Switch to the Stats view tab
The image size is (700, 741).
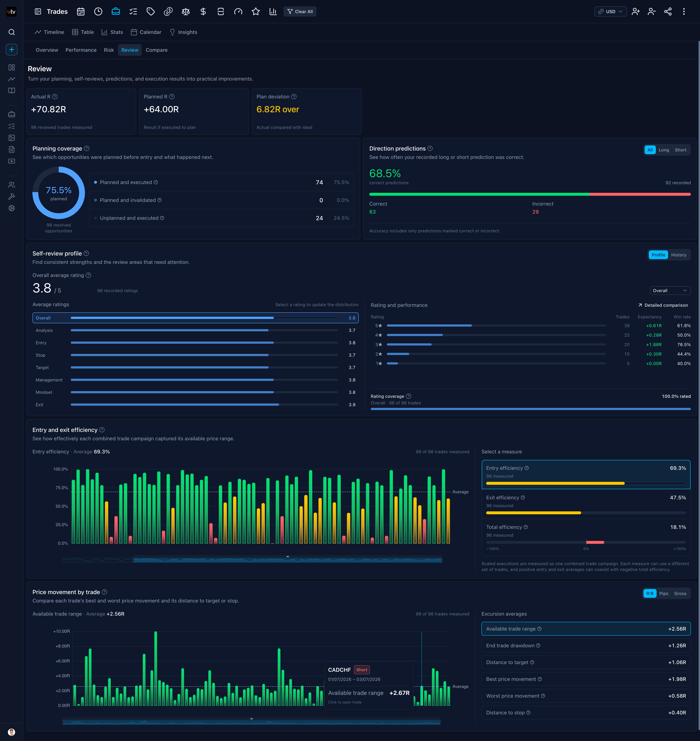(112, 32)
